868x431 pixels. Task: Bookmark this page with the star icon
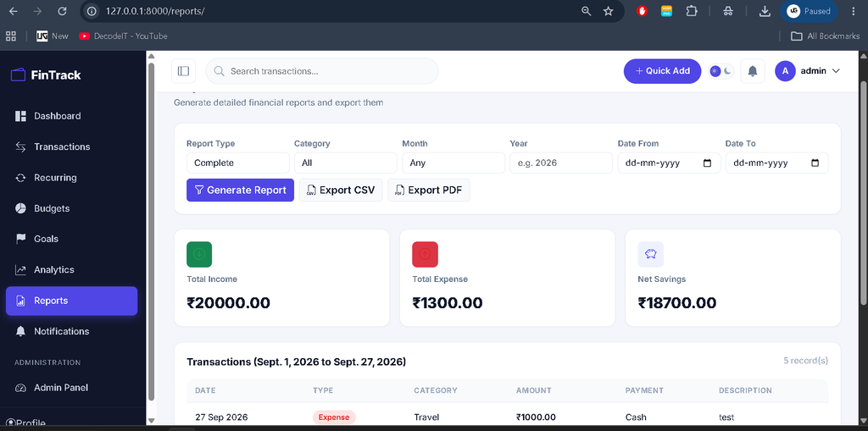[x=609, y=11]
